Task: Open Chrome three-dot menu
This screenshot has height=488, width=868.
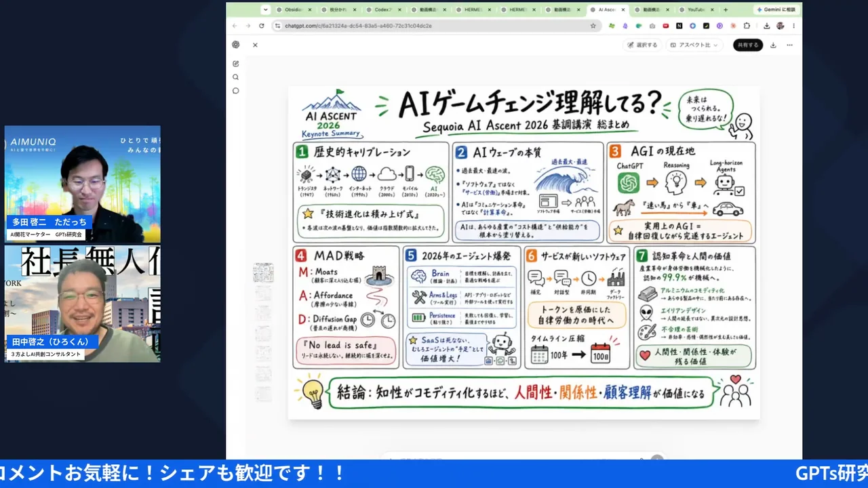Action: pos(793,26)
